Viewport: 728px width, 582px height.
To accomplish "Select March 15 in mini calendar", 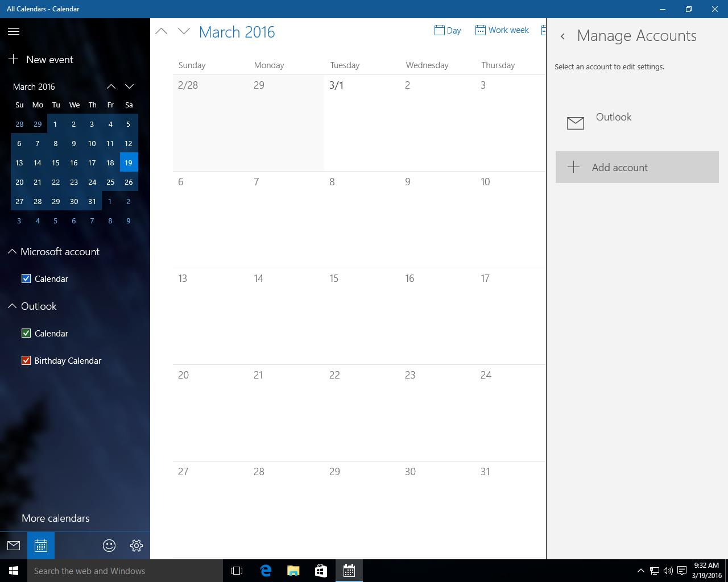I will pos(55,163).
